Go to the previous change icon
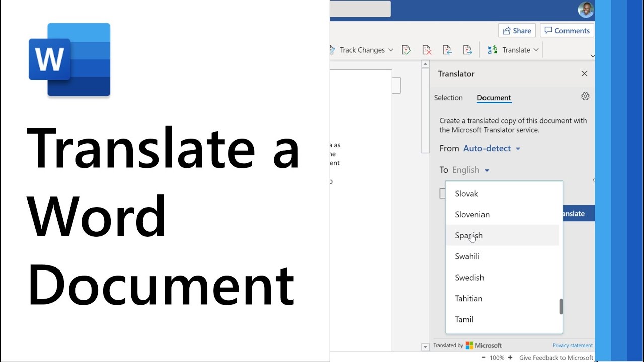644x362 pixels. [x=447, y=50]
